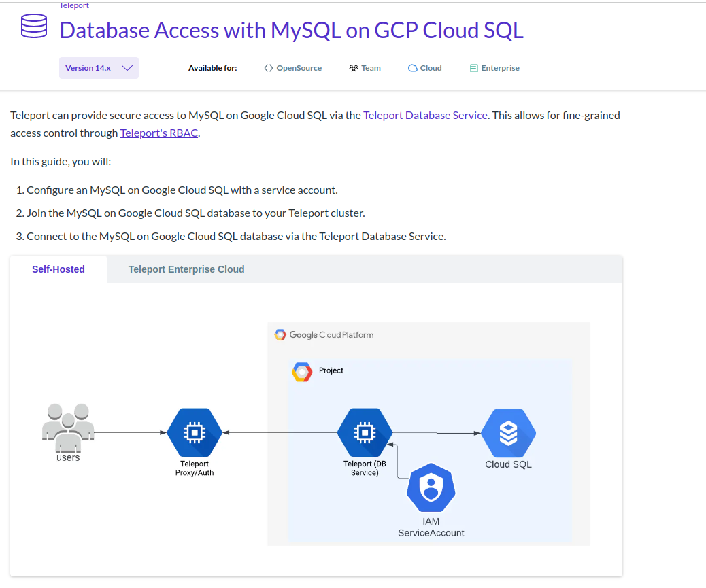Click the Project hexagon logo
This screenshot has width=706, height=588.
pyautogui.click(x=302, y=372)
